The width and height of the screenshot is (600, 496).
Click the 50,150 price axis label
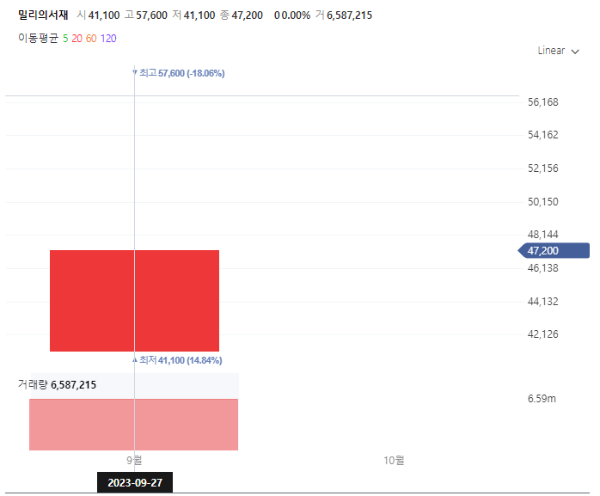(x=543, y=202)
